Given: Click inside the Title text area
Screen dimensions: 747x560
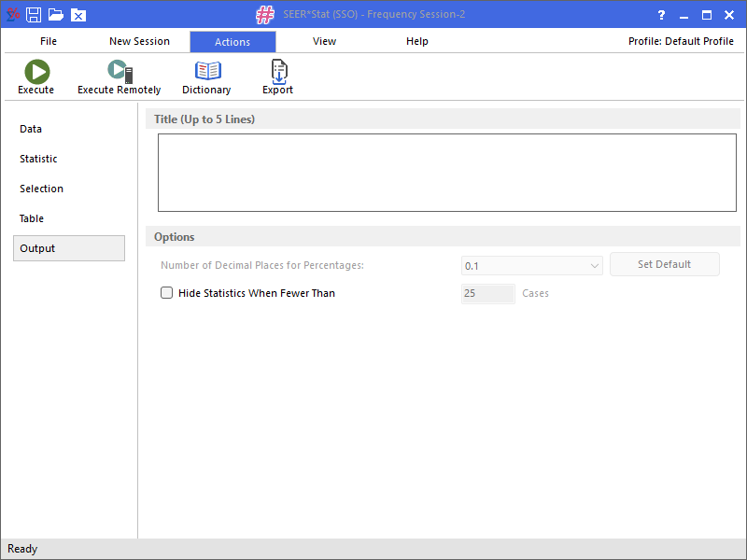Looking at the screenshot, I should [x=447, y=173].
